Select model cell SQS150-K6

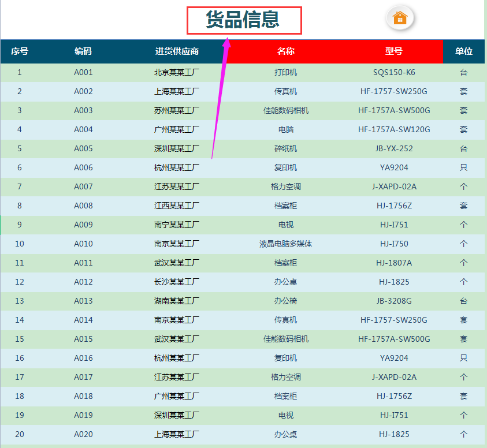click(394, 72)
